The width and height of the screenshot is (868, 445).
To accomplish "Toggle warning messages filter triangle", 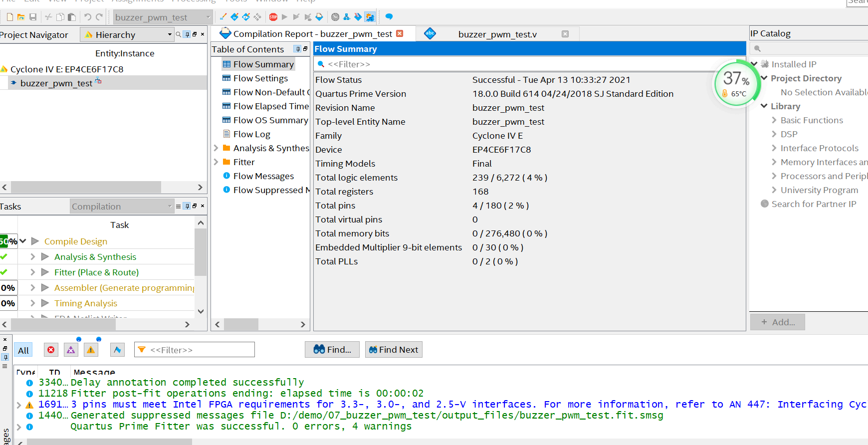I will pos(91,350).
